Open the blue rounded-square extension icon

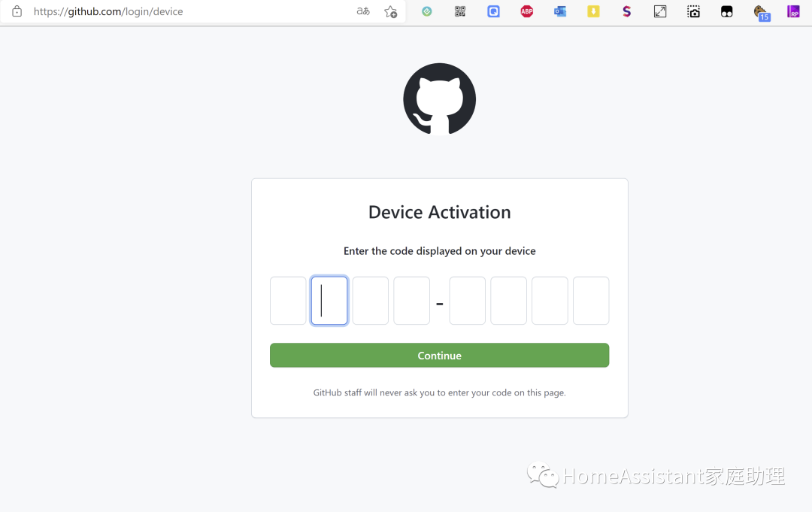tap(493, 11)
